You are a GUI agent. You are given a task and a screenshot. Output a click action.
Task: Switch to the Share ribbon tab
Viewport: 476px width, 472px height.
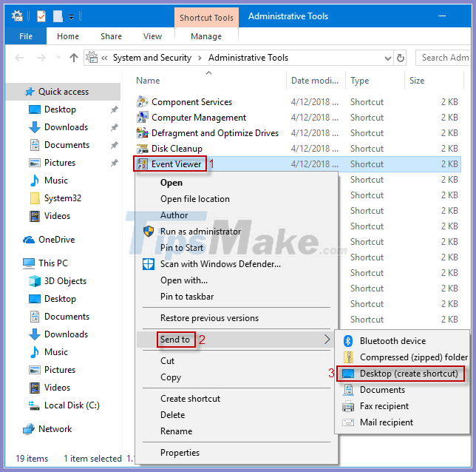click(111, 36)
